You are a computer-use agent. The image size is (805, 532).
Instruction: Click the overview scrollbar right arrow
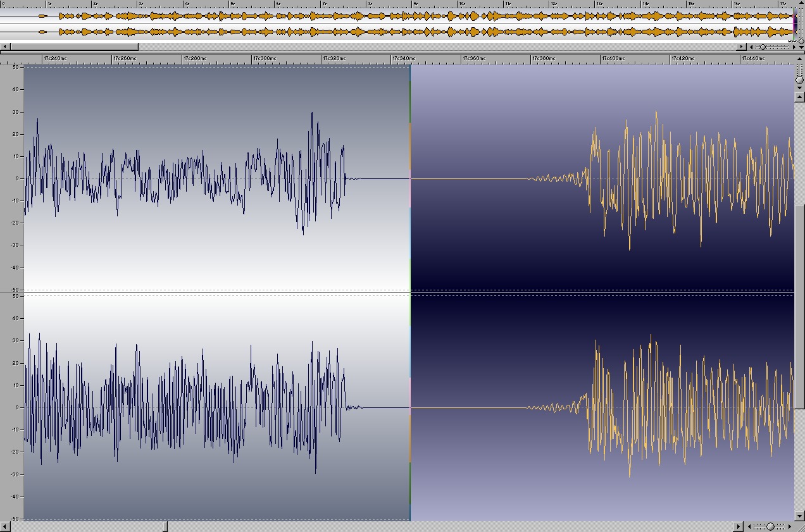[741, 47]
